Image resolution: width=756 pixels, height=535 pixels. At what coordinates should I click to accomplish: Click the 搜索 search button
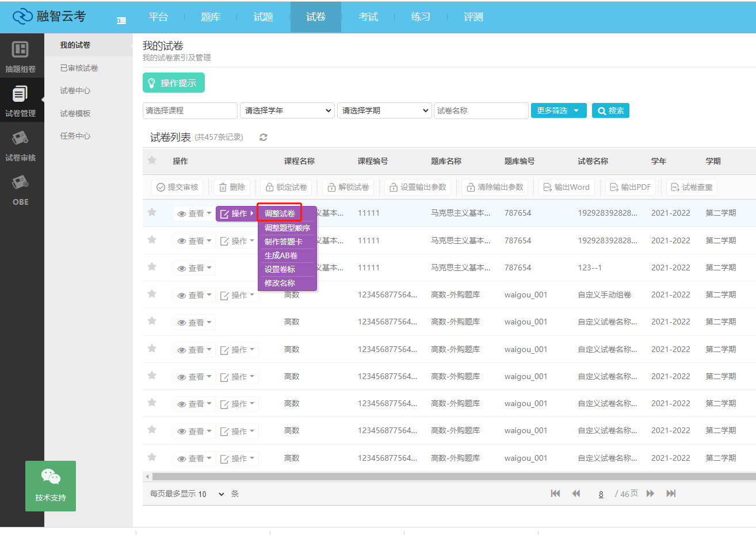pos(610,110)
